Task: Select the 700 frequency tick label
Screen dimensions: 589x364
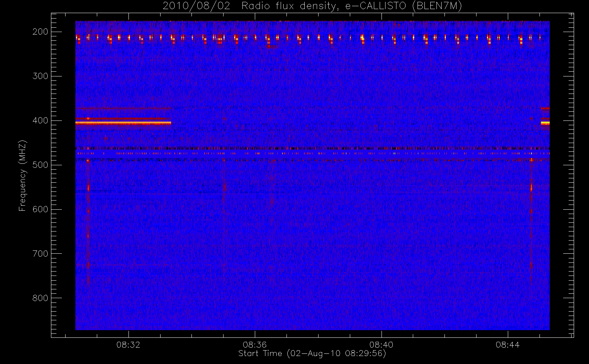Action: click(x=40, y=254)
